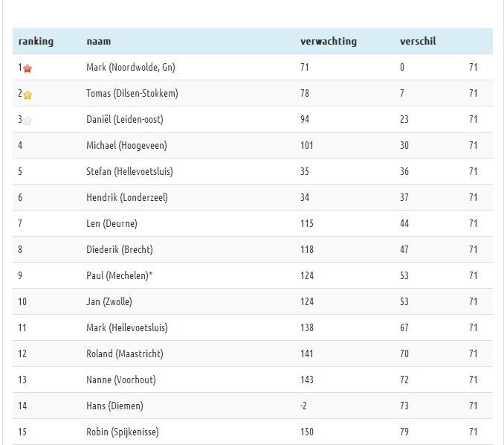Click Michael (Hoogeveen) name

click(126, 145)
